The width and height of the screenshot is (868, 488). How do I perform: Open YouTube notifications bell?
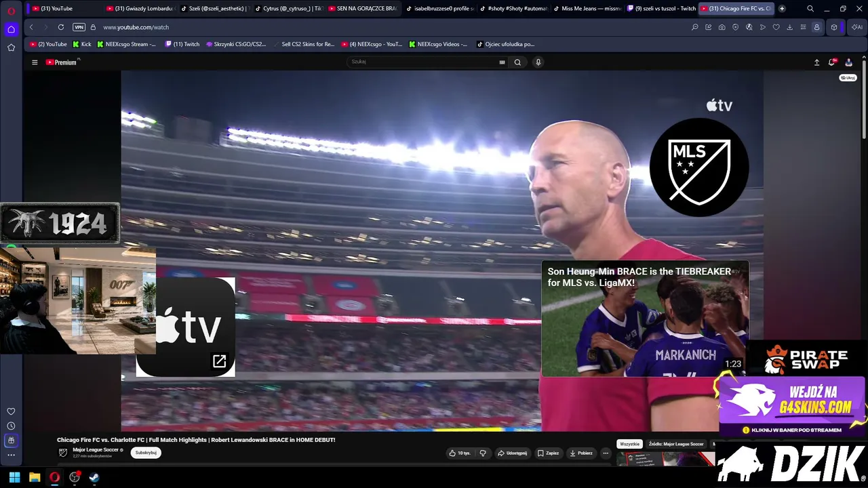coord(832,62)
